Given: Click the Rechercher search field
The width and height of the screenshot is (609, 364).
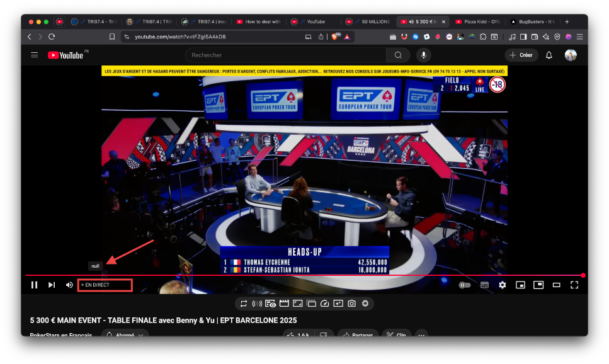Looking at the screenshot, I should pos(287,55).
